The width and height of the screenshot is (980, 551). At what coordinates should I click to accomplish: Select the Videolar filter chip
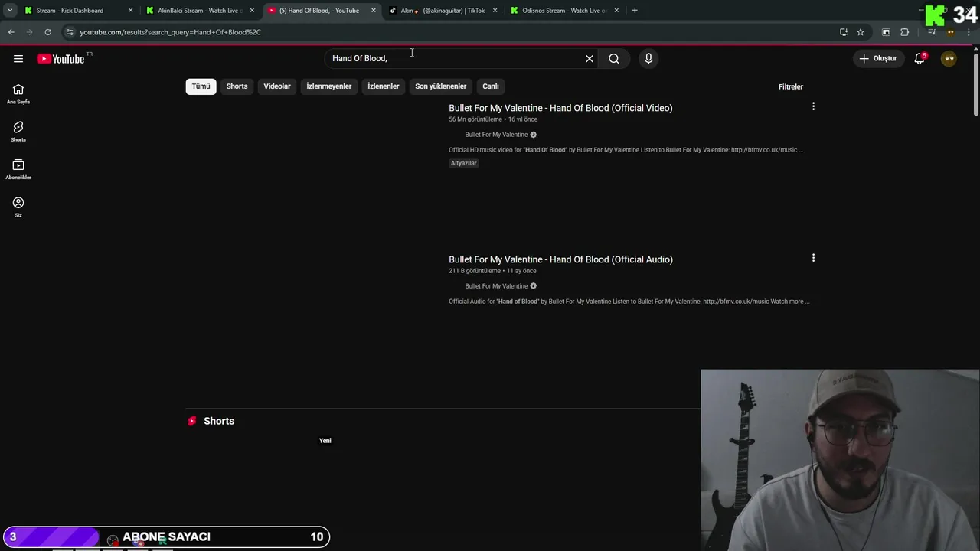277,86
